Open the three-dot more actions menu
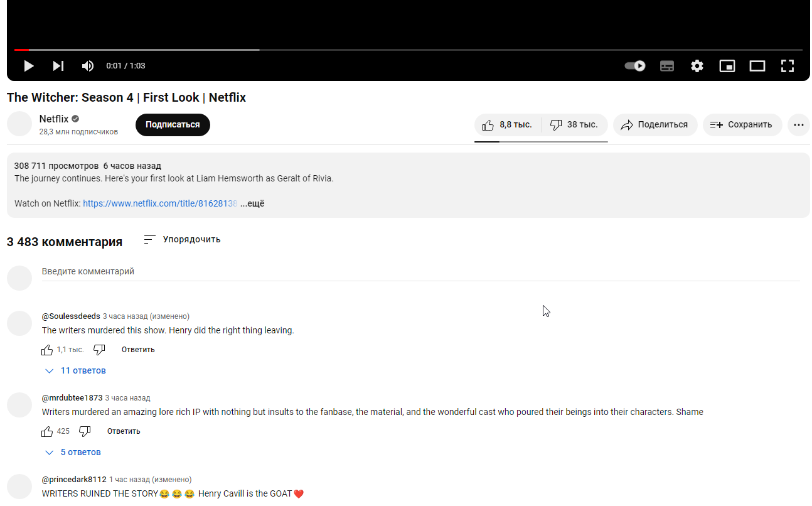 [x=798, y=125]
